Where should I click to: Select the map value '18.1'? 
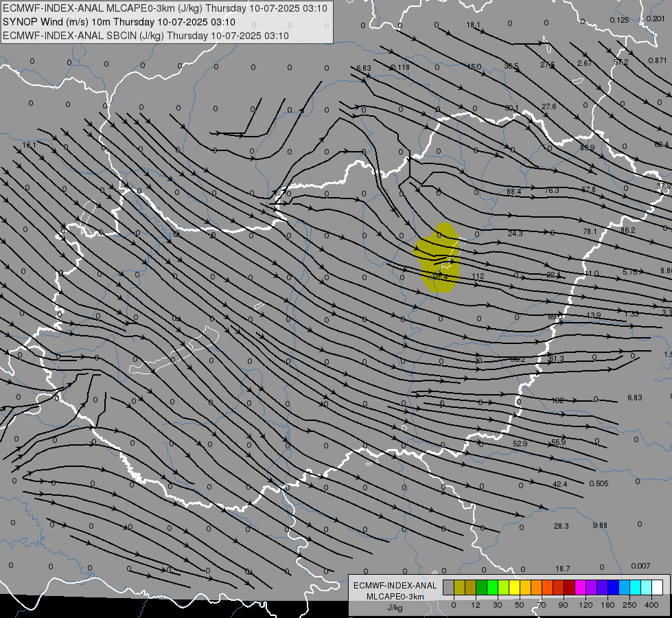coord(473,25)
